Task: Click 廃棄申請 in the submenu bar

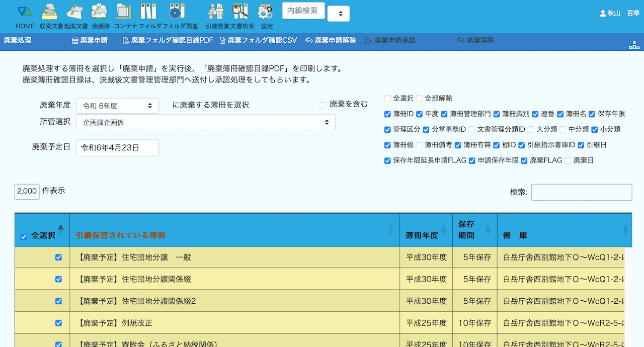Action: (90, 40)
